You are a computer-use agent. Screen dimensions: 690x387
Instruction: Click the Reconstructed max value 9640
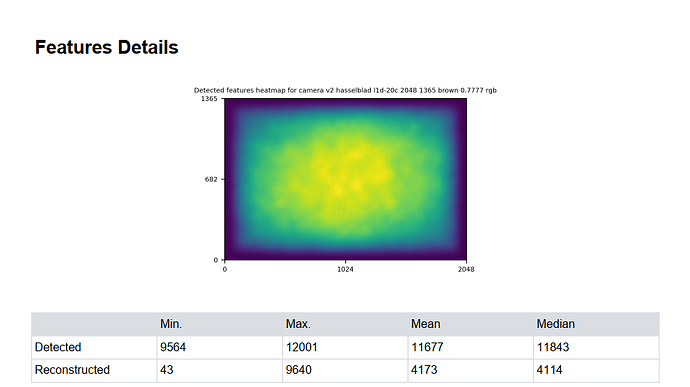tap(298, 370)
